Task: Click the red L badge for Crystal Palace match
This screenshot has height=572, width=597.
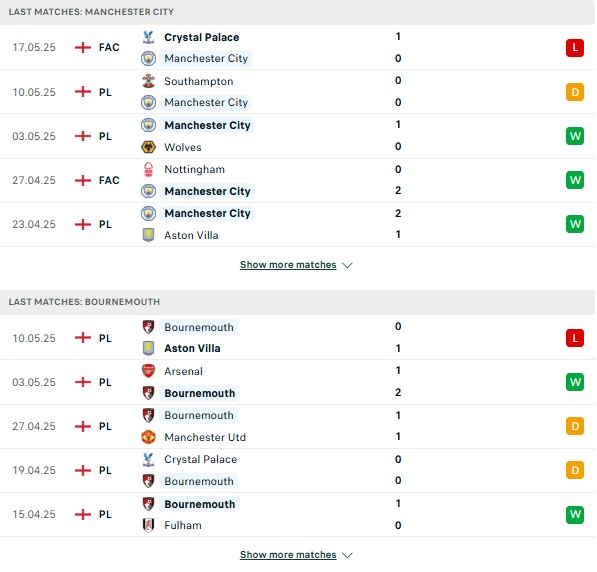Action: point(575,48)
